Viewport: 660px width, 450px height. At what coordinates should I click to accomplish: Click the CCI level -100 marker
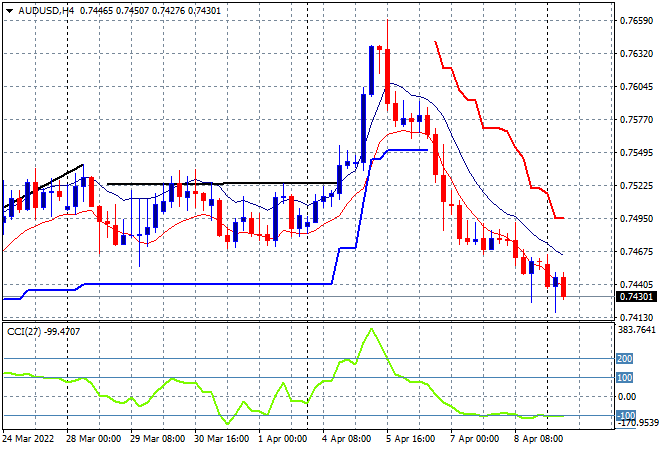click(x=625, y=415)
